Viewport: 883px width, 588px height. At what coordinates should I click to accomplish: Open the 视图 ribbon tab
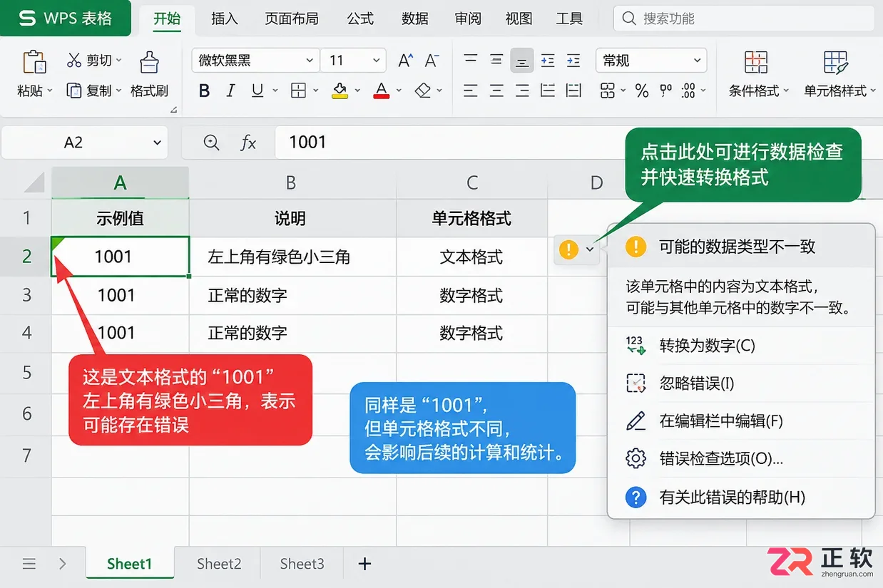519,19
